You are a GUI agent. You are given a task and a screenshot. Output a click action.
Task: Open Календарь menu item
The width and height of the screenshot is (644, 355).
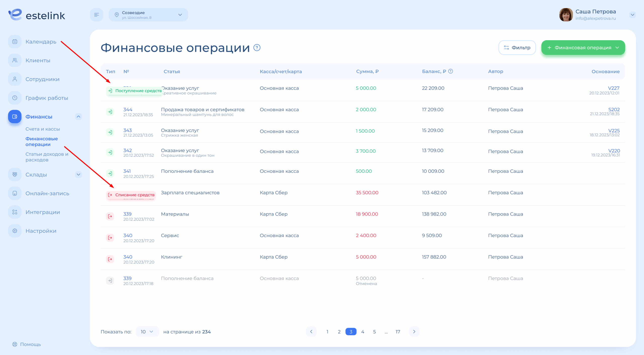[41, 42]
